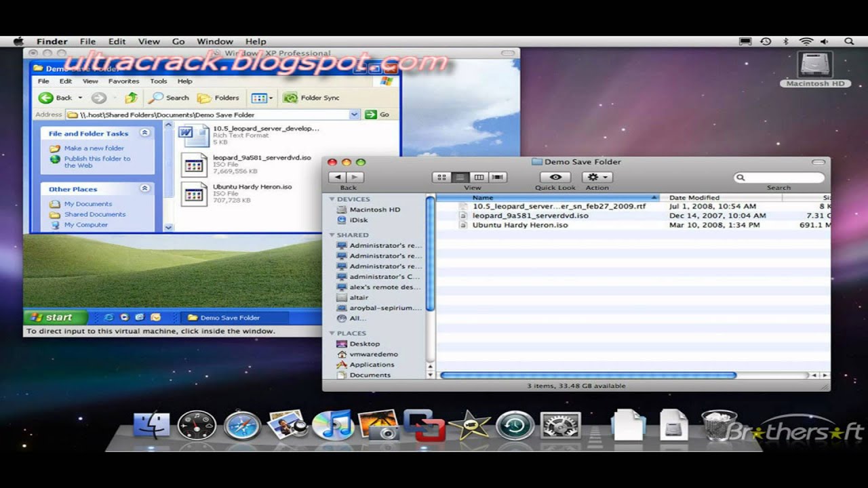Click Publish this folder to the Web
The height and width of the screenshot is (488, 868).
(x=97, y=162)
